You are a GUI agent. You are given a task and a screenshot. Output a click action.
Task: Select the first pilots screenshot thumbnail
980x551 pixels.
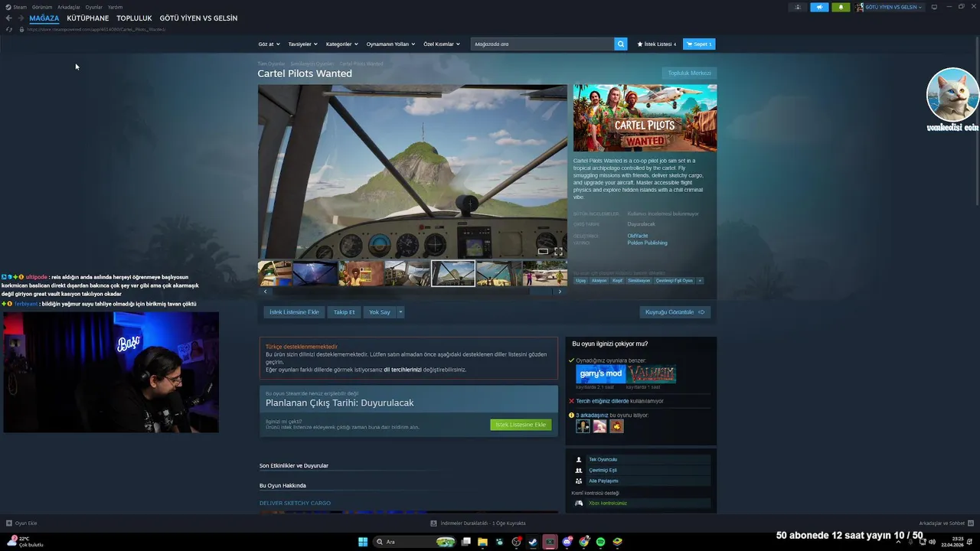[x=274, y=273]
